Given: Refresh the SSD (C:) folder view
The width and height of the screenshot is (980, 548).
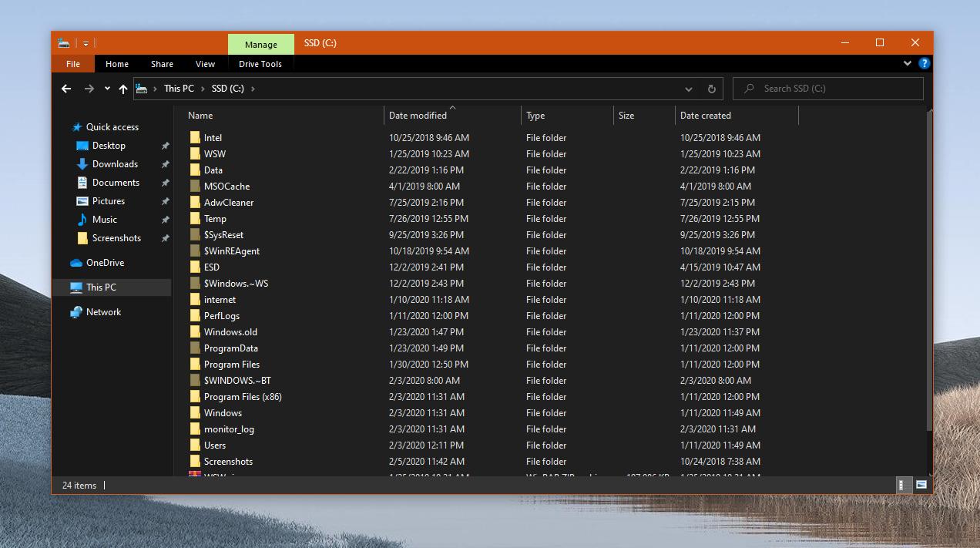Looking at the screenshot, I should point(711,89).
